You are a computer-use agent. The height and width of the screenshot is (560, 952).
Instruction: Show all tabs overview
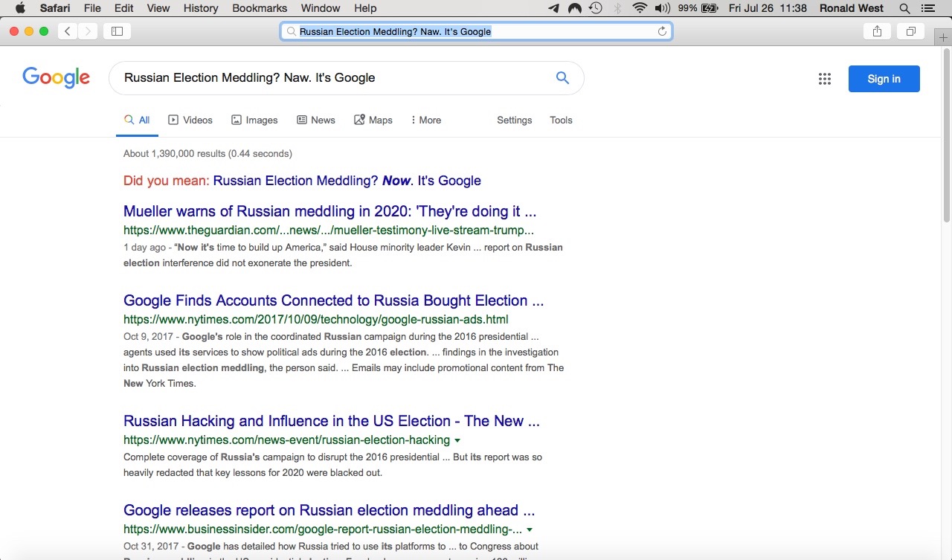click(910, 31)
